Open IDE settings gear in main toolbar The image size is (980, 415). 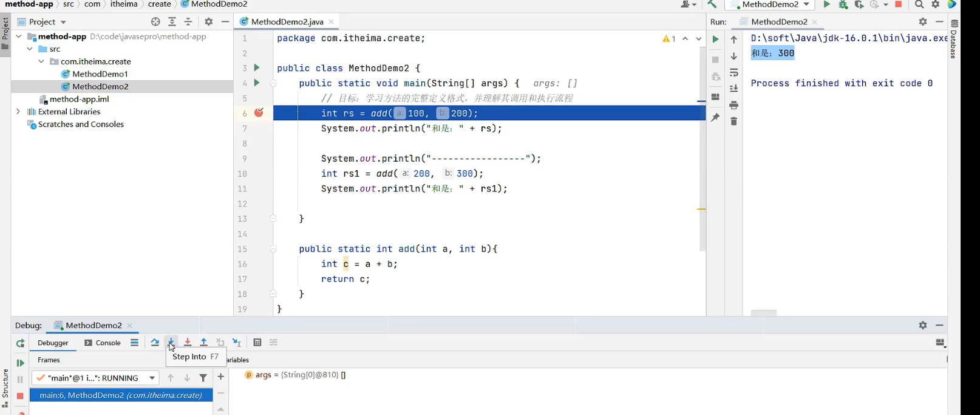click(x=936, y=4)
